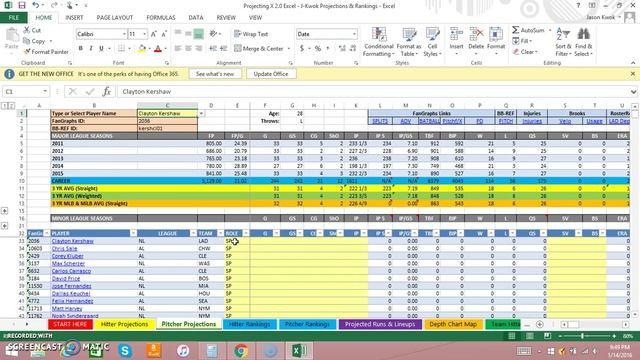Viewport: 640px width, 360px height.
Task: Open Conditional Formatting
Action: [x=379, y=42]
